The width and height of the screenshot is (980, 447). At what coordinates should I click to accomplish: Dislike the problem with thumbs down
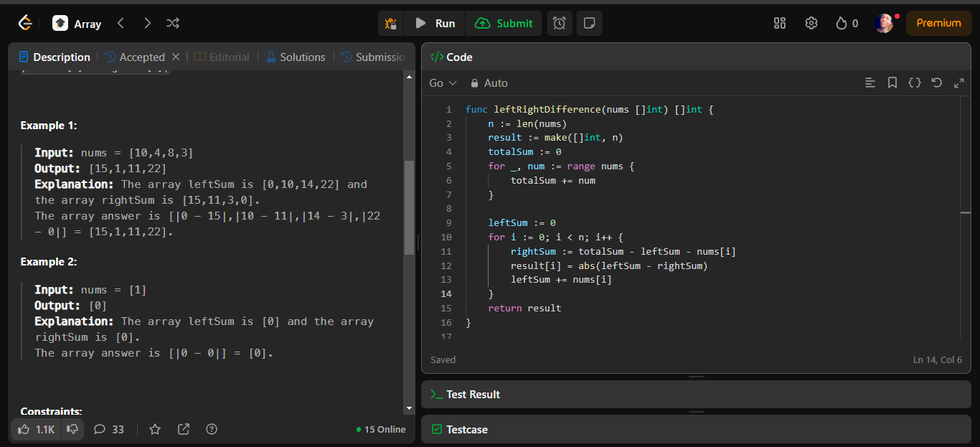coord(72,429)
